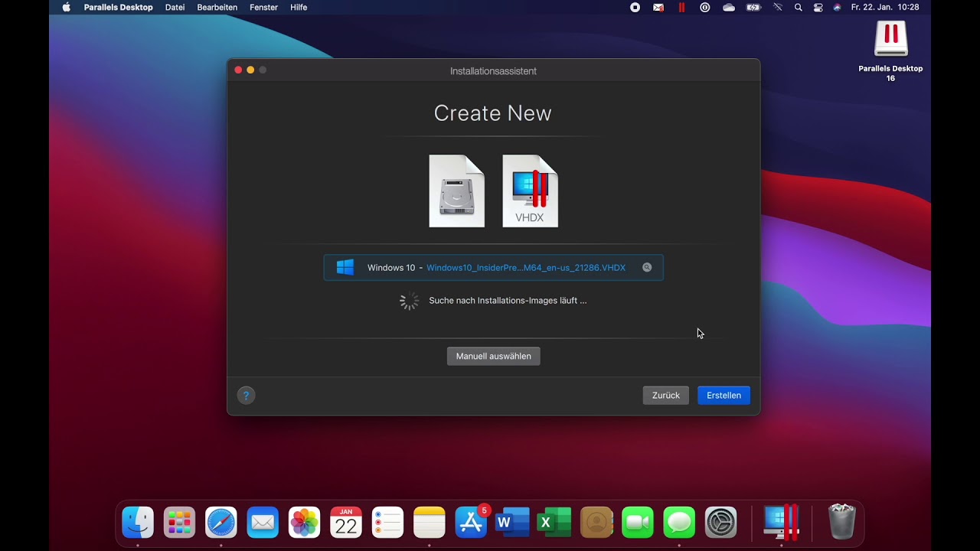Click the 'Windows 10' label in the image field
Image resolution: width=980 pixels, height=551 pixels.
pos(391,268)
